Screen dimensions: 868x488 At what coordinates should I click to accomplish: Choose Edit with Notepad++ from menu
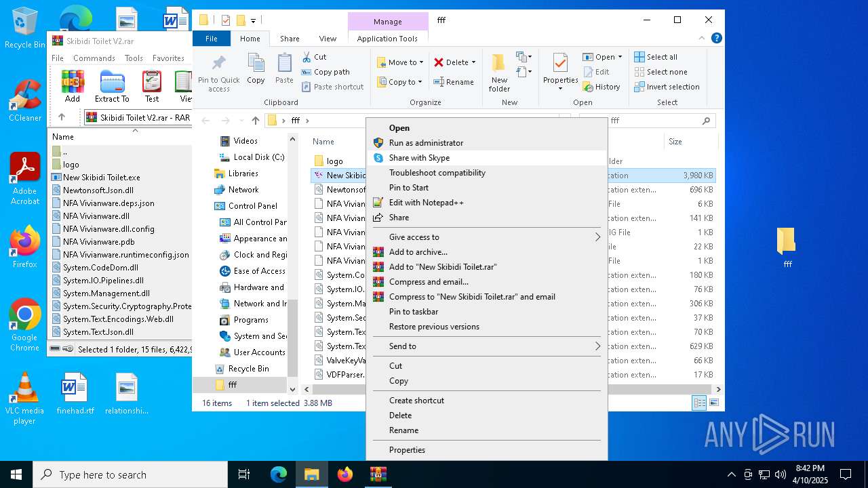(488, 203)
